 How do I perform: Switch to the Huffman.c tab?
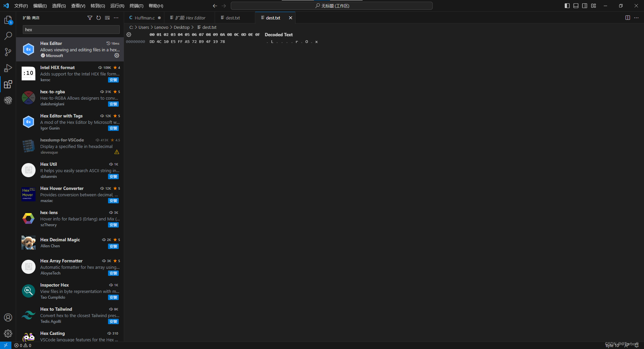pos(145,18)
